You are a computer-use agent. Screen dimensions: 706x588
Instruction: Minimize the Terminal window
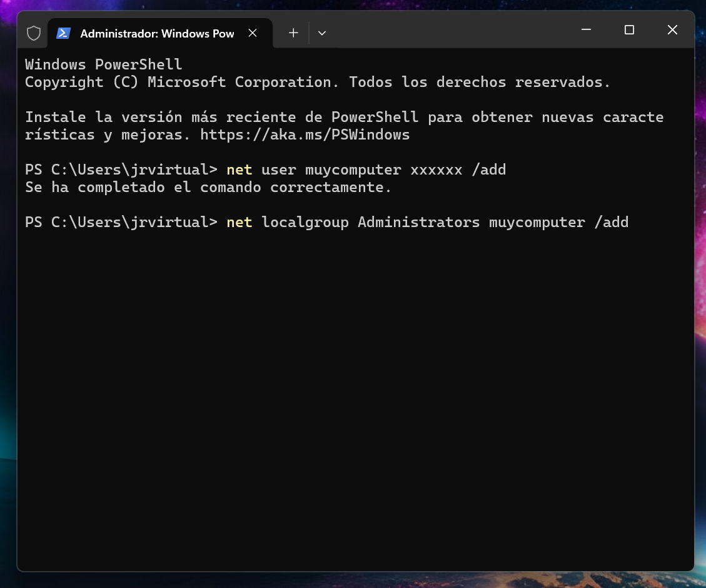pos(586,30)
